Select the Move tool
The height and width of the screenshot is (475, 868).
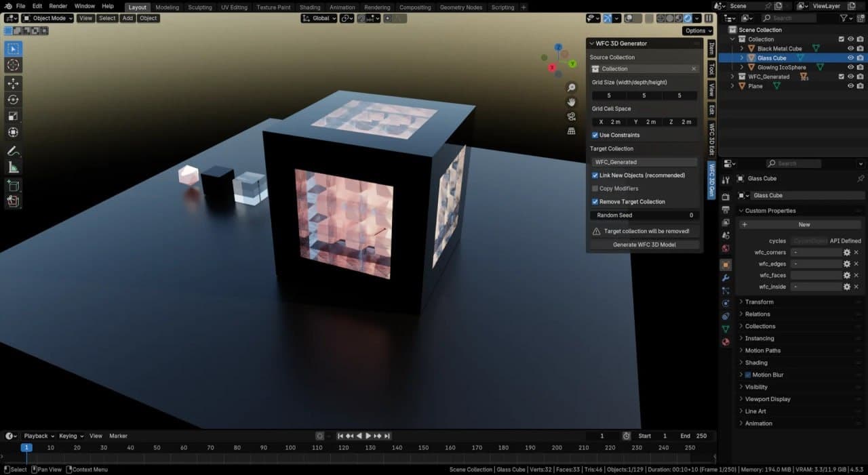pyautogui.click(x=13, y=83)
